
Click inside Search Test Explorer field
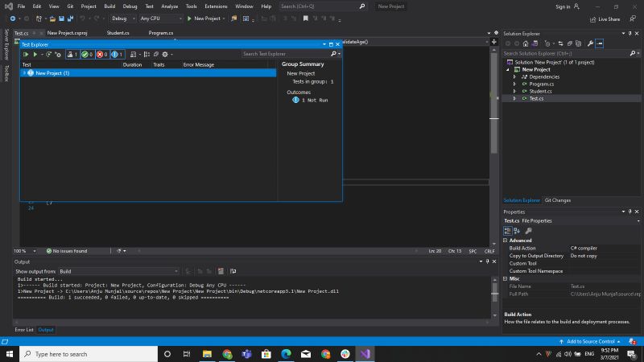click(287, 54)
